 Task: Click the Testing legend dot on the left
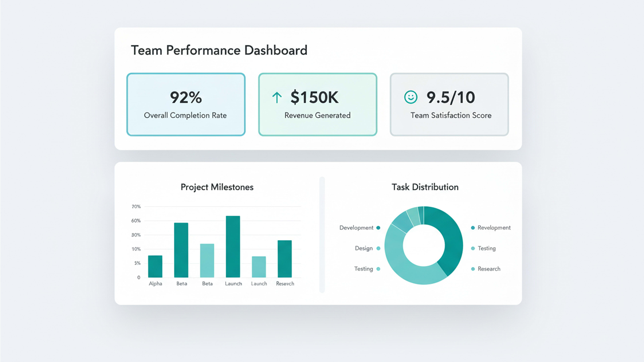[x=378, y=269]
